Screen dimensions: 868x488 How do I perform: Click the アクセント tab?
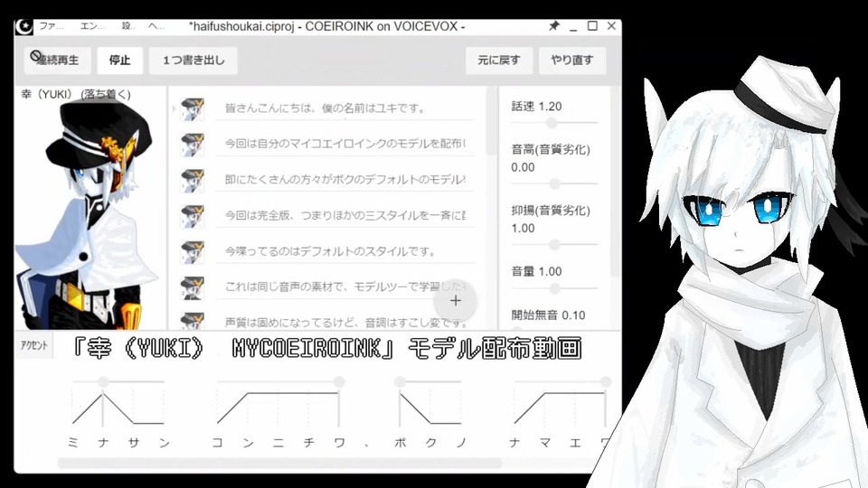(33, 345)
